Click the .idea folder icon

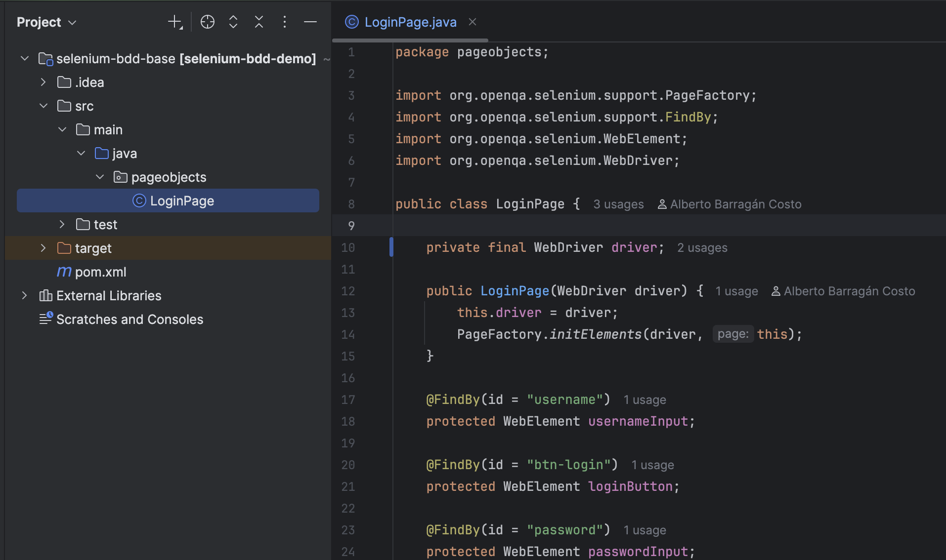[64, 82]
